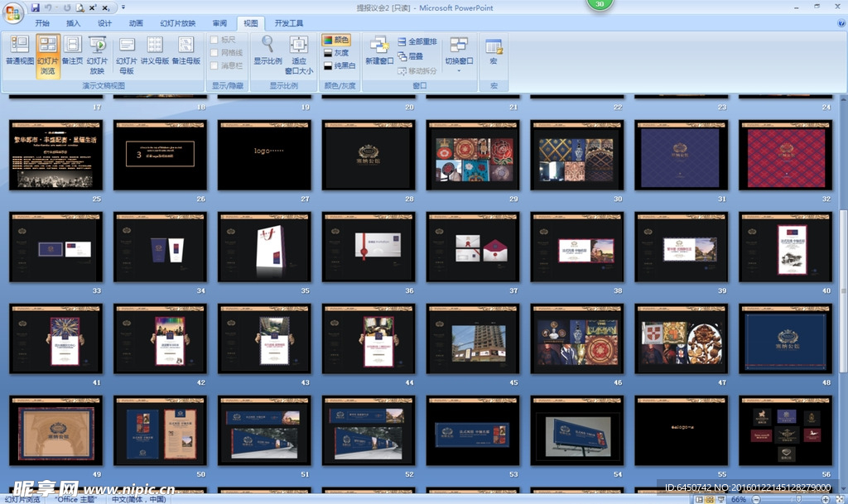Undo the last action
This screenshot has width=848, height=504.
[49, 7]
